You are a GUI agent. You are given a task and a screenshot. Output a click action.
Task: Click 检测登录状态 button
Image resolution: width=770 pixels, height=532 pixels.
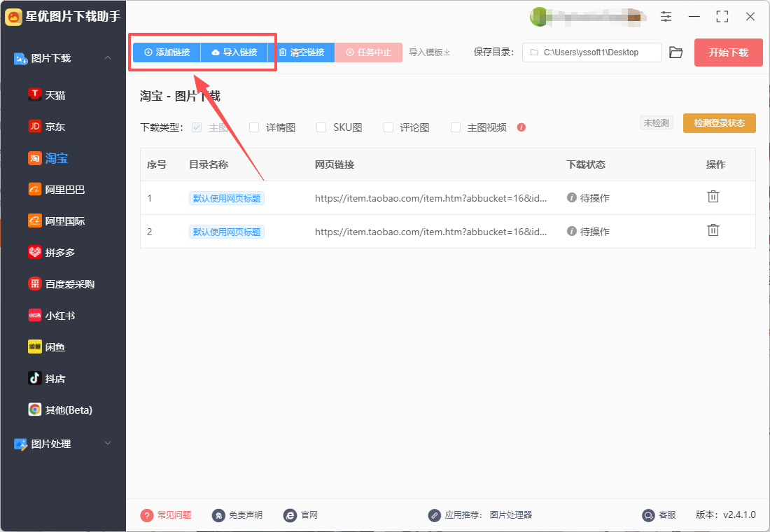(x=720, y=122)
